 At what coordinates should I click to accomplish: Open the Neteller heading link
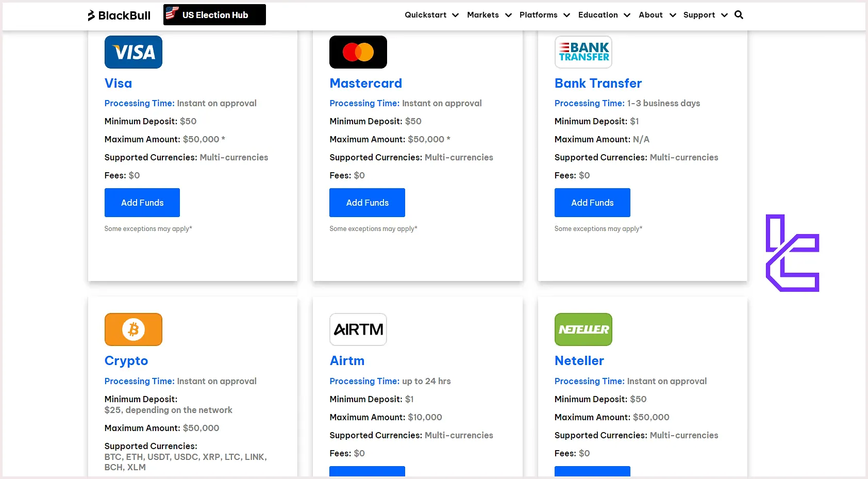pos(579,361)
